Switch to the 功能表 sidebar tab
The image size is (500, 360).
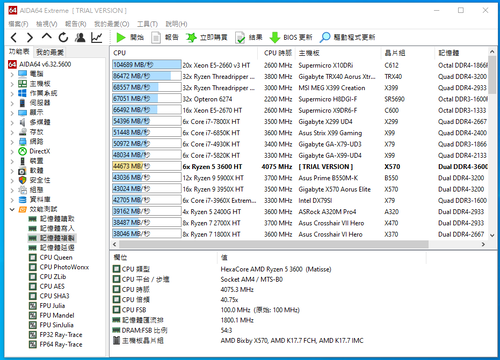[x=19, y=52]
